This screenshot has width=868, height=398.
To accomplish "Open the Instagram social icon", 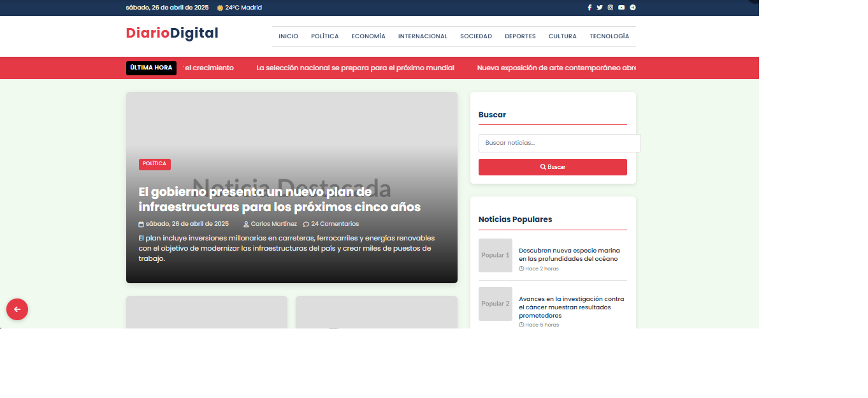I will (610, 7).
